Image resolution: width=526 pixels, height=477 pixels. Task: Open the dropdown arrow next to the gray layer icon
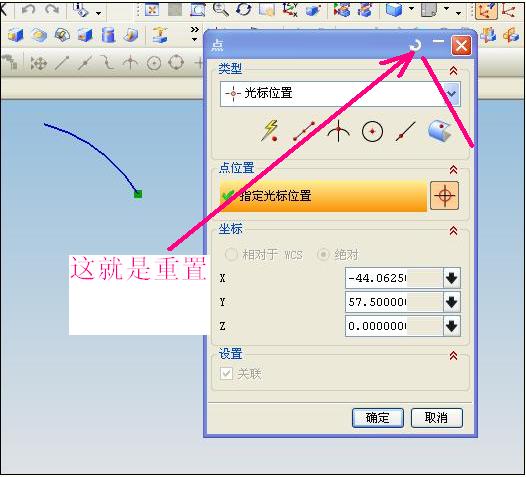446,9
